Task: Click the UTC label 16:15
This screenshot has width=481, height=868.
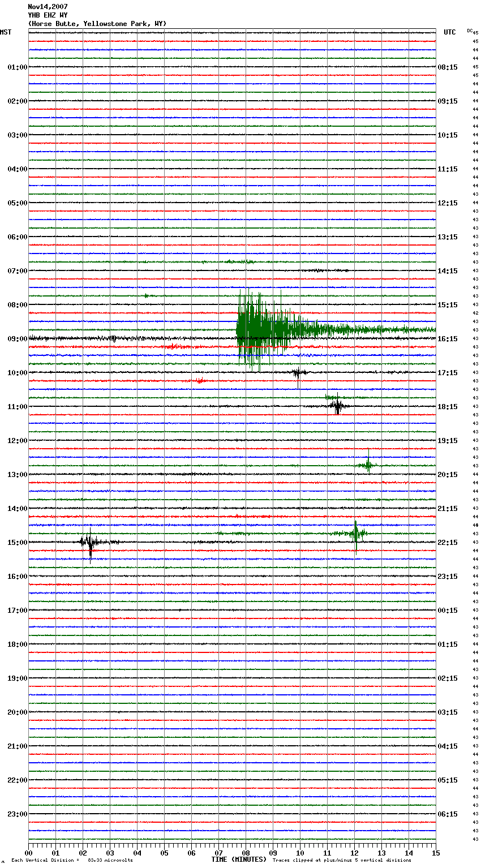Action: pos(448,339)
